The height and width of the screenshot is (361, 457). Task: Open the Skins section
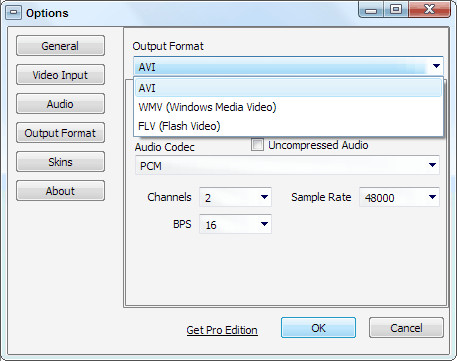point(60,162)
